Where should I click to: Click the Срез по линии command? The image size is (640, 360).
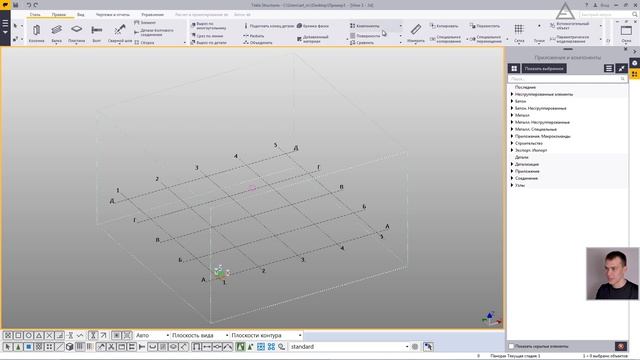(x=207, y=36)
